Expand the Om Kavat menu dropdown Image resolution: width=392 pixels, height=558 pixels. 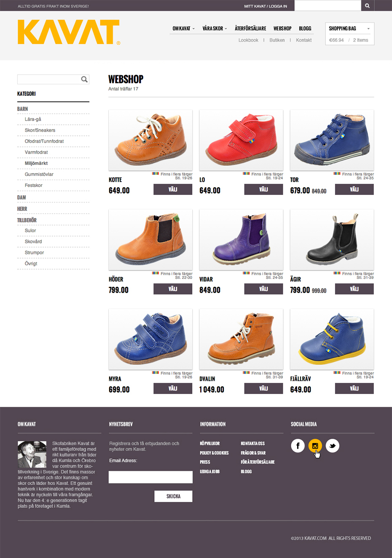tap(184, 28)
